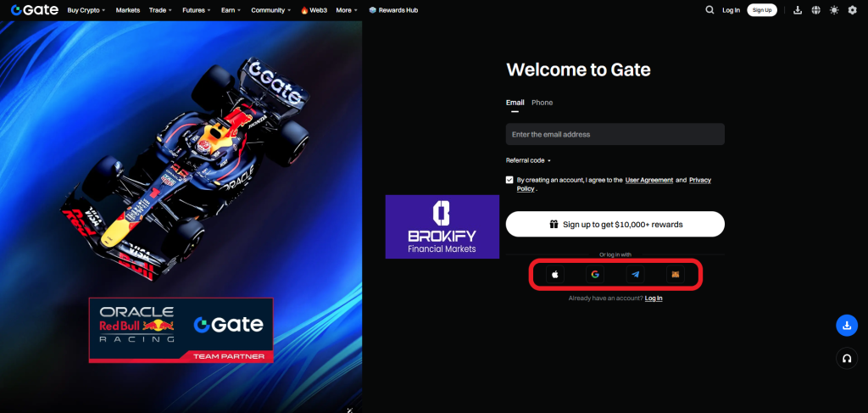Switch to the Phone tab
868x413 pixels.
coord(542,103)
